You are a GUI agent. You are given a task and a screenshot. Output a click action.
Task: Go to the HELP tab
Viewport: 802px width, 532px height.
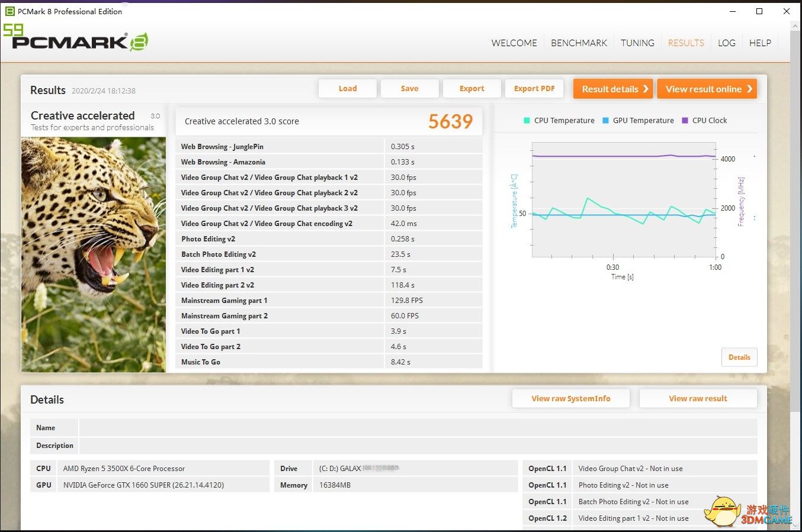tap(760, 43)
